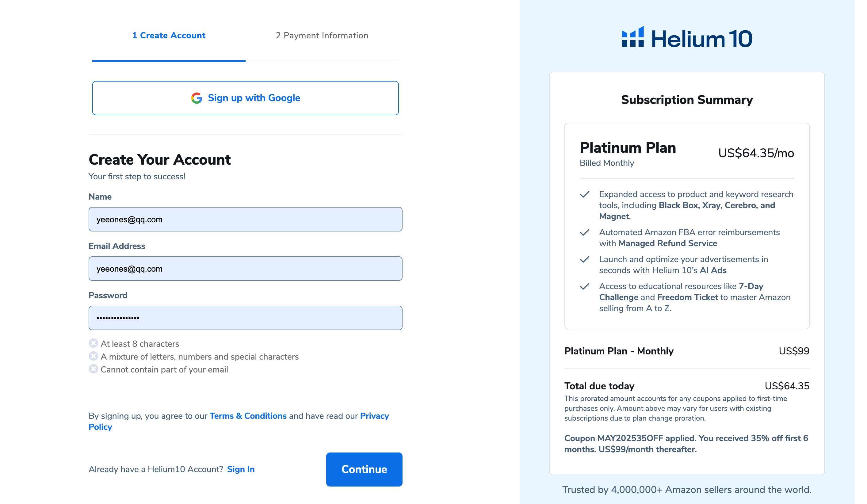Focus the Email Address field

tap(245, 269)
